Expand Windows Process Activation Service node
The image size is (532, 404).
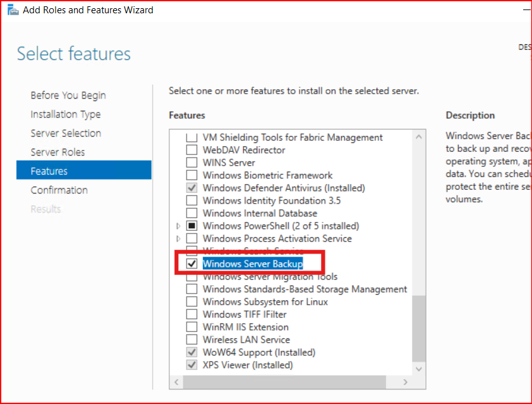click(179, 238)
